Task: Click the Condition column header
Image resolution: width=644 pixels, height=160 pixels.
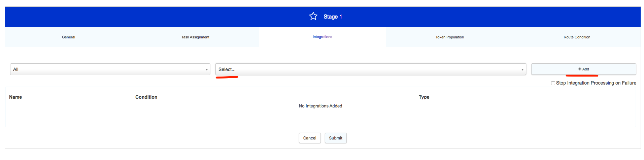Action: (146, 97)
